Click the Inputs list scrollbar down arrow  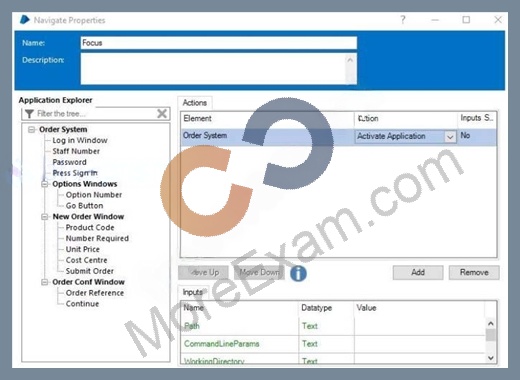click(491, 358)
